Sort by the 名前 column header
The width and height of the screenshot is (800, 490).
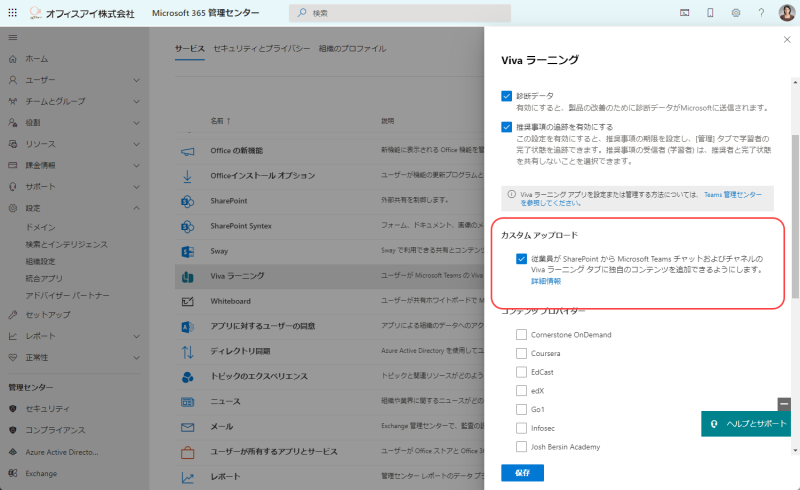(x=220, y=121)
